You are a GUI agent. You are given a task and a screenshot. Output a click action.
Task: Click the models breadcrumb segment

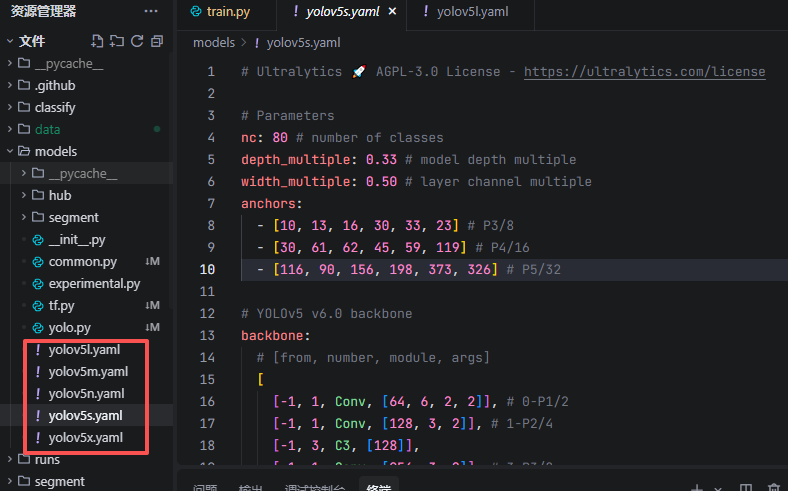pos(214,43)
